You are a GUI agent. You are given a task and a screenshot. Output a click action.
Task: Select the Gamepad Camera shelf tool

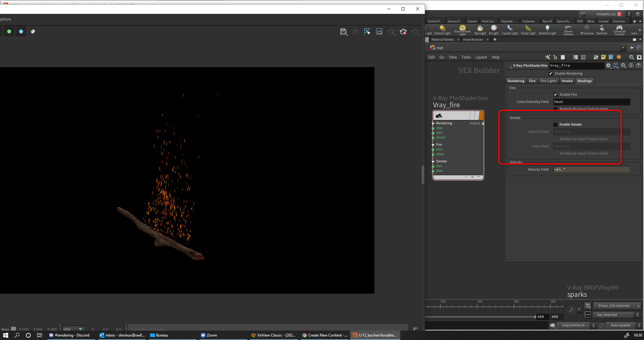pyautogui.click(x=619, y=30)
